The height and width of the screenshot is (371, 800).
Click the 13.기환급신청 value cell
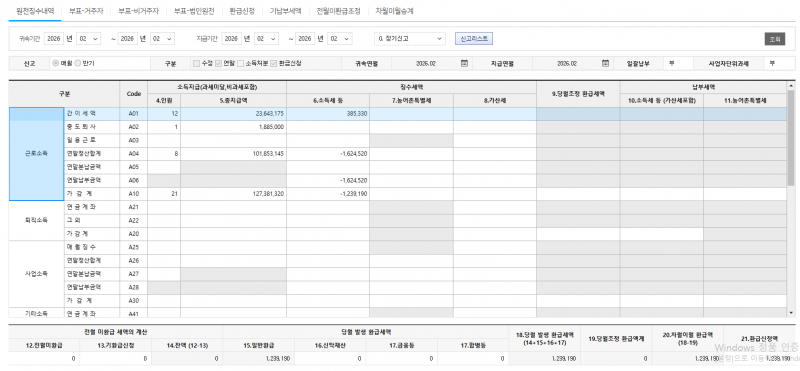coord(115,359)
